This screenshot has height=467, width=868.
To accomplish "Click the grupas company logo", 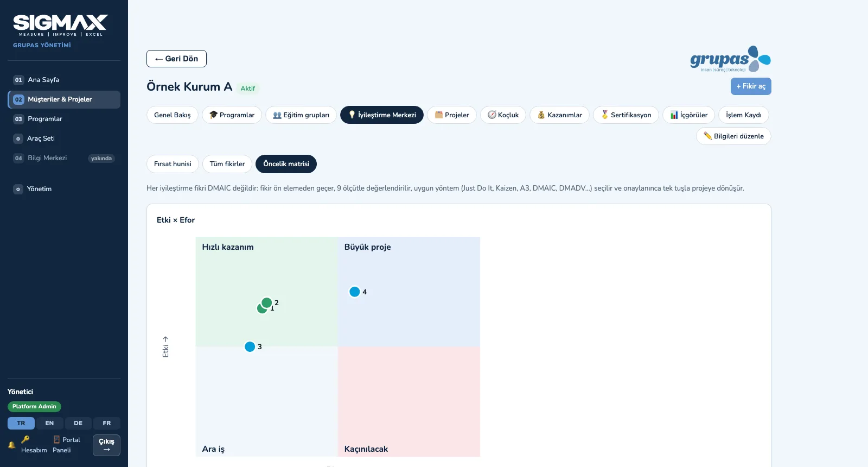I will [730, 59].
